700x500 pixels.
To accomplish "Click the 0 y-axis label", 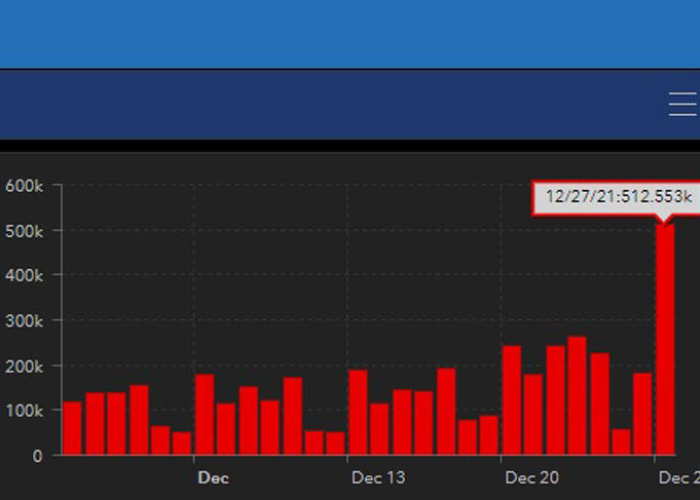I will (x=37, y=456).
